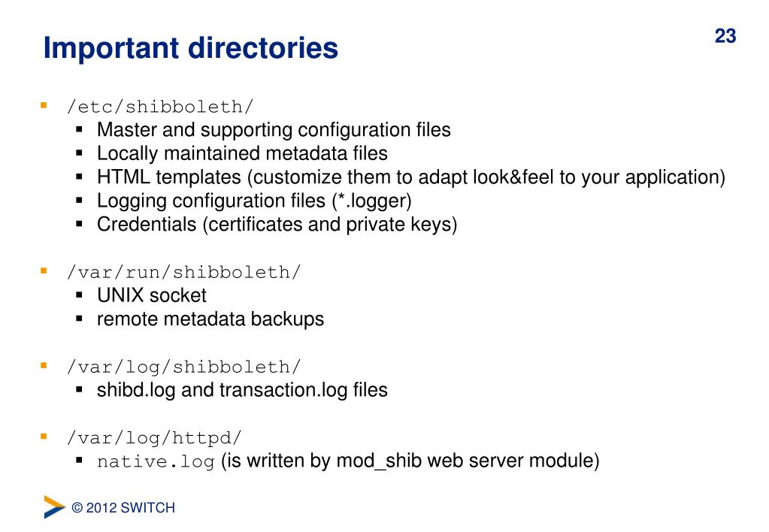
Task: Click the remote metadata backups line
Action: [210, 319]
